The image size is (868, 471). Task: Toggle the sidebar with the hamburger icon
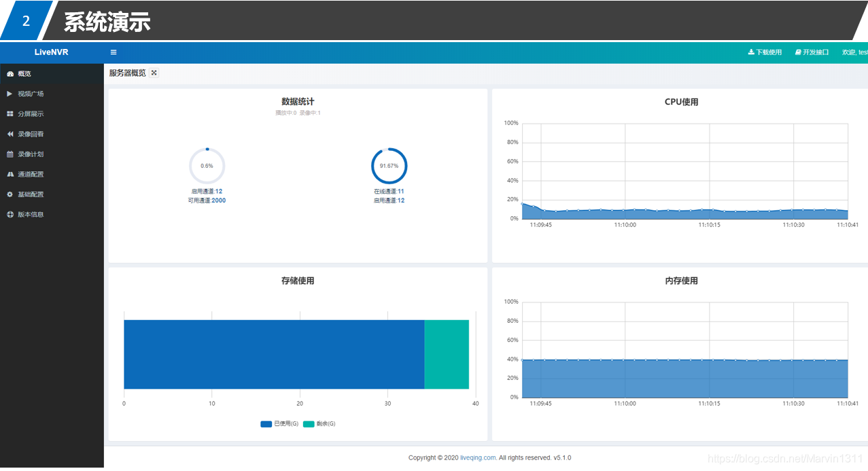click(x=114, y=52)
